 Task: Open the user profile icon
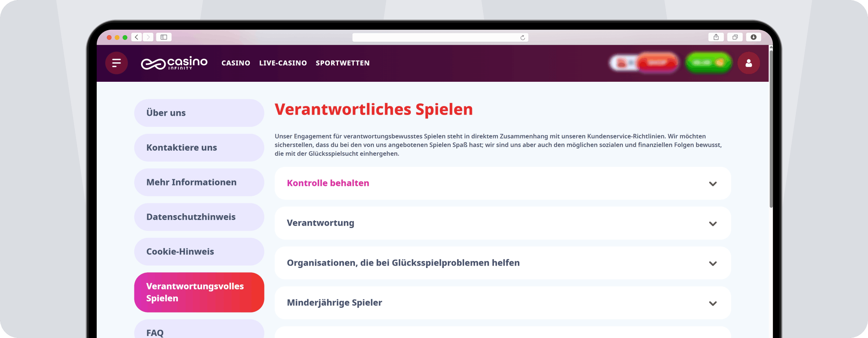click(x=749, y=63)
